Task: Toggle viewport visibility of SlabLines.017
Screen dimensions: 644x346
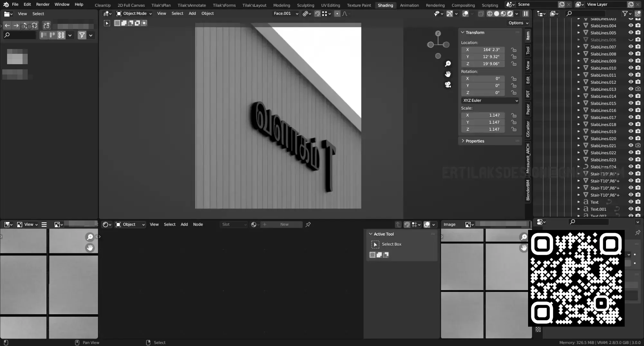Action: (x=631, y=117)
